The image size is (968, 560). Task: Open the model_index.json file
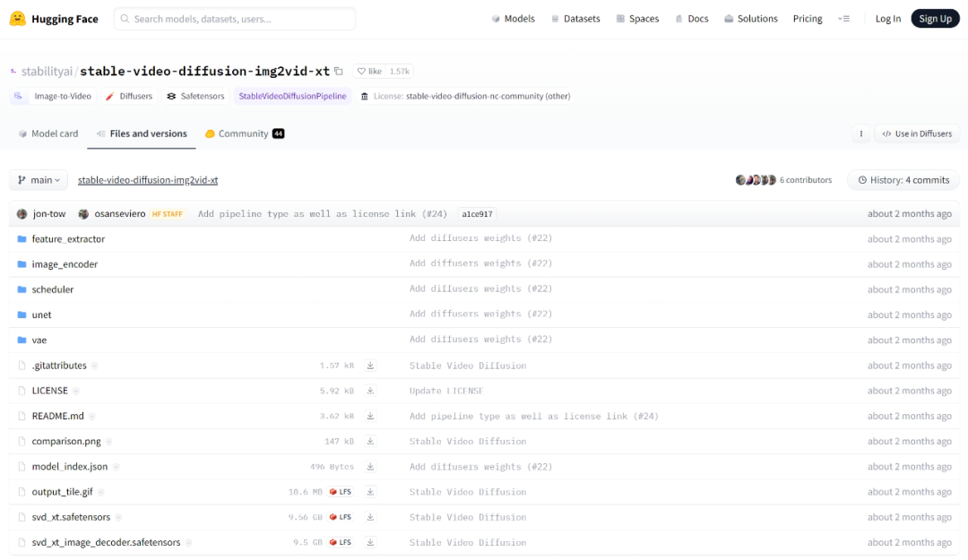pos(70,467)
